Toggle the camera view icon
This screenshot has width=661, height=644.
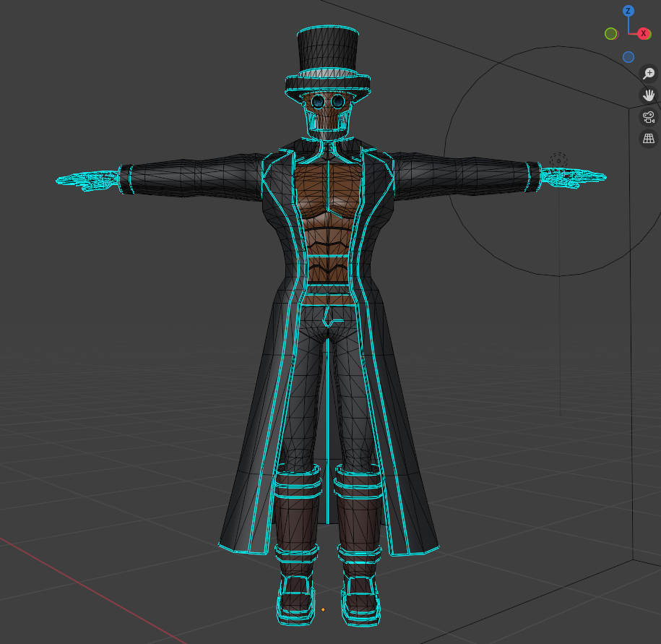[649, 116]
